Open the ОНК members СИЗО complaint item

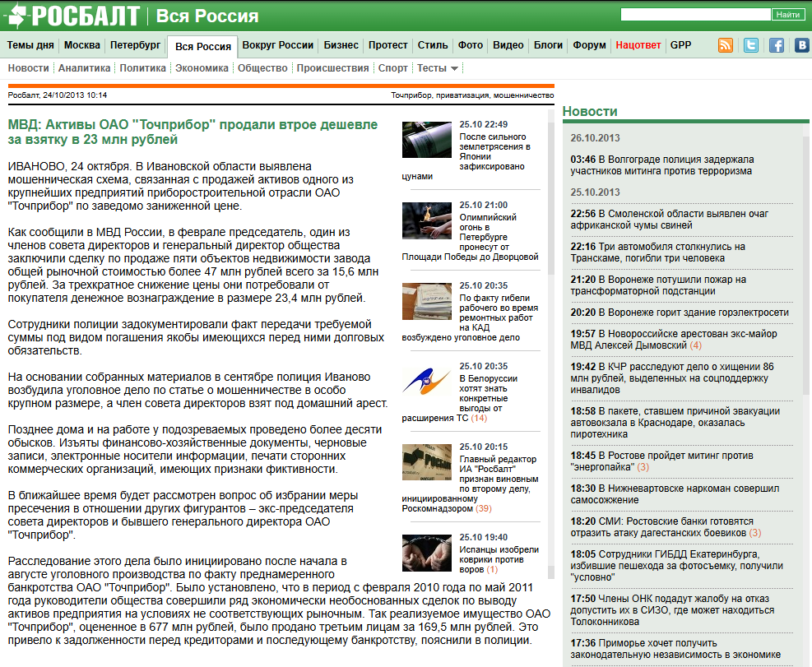tap(672, 610)
